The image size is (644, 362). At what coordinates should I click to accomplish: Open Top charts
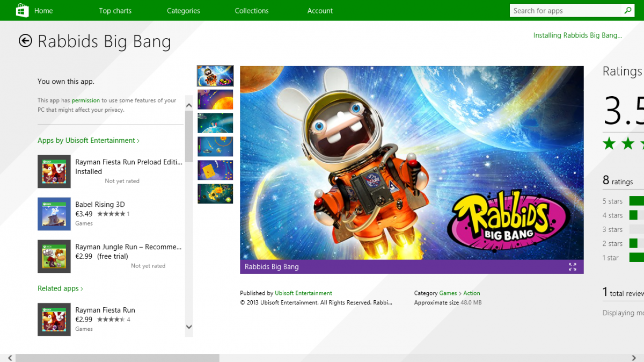tap(115, 11)
